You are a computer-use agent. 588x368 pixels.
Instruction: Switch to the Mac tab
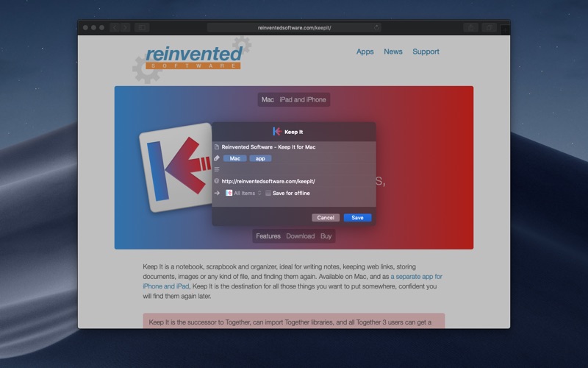pos(268,99)
